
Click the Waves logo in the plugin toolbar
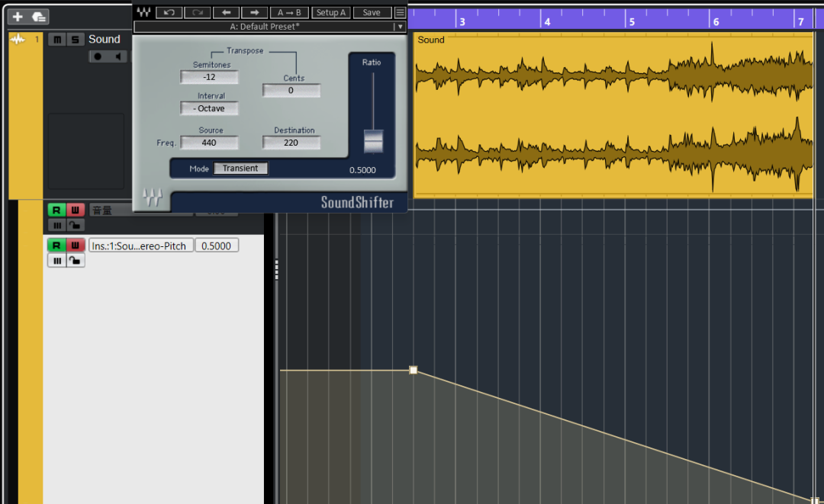pos(143,12)
